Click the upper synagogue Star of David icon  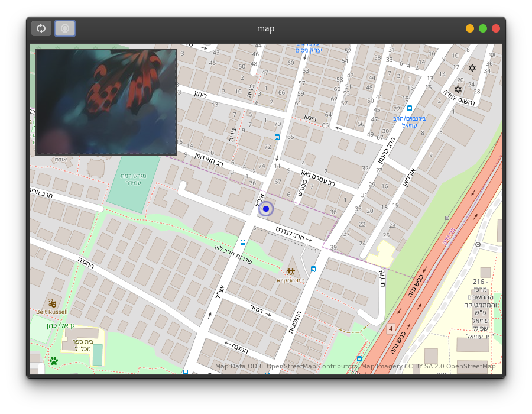[x=472, y=68]
